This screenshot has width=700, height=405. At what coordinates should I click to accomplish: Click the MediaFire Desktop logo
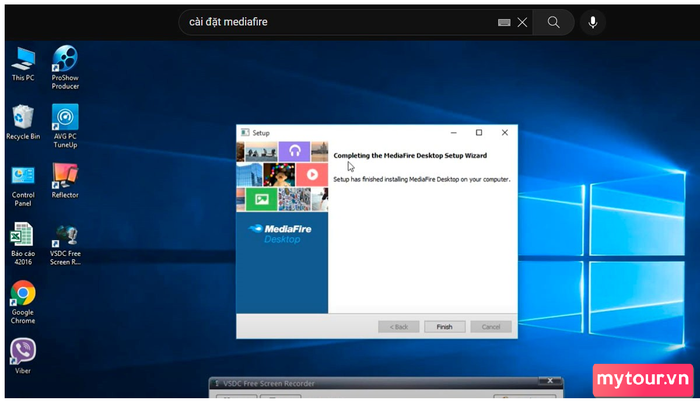(x=281, y=234)
